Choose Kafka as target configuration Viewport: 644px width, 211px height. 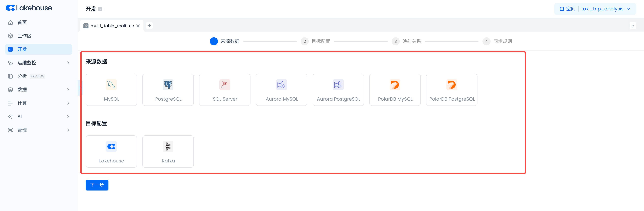tap(168, 151)
